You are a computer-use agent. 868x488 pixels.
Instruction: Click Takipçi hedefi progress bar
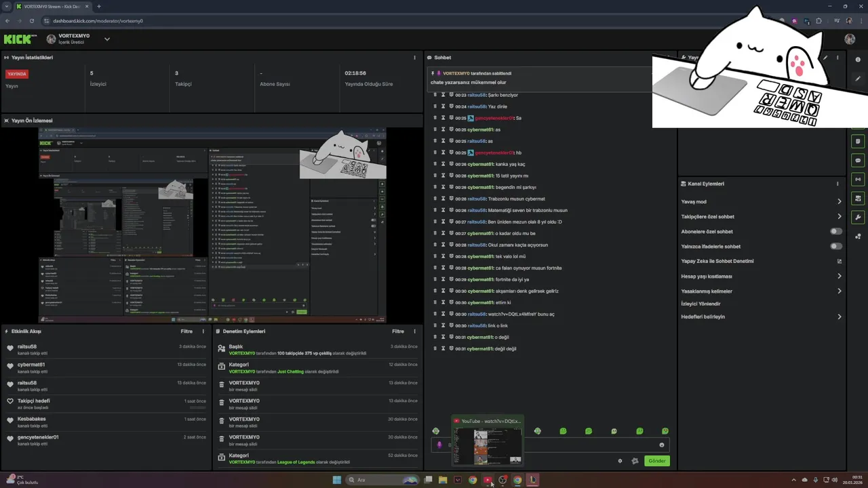pos(197,408)
